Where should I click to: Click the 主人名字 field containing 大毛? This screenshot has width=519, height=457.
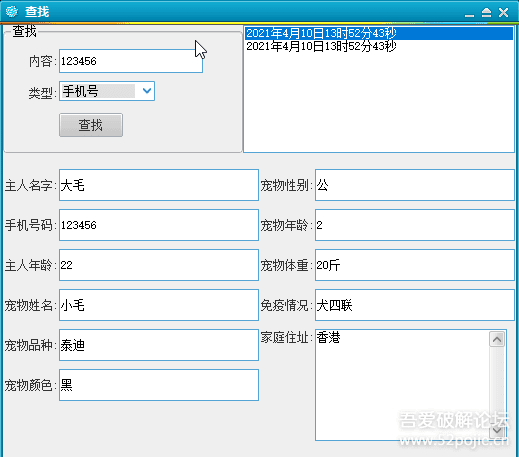tap(159, 185)
